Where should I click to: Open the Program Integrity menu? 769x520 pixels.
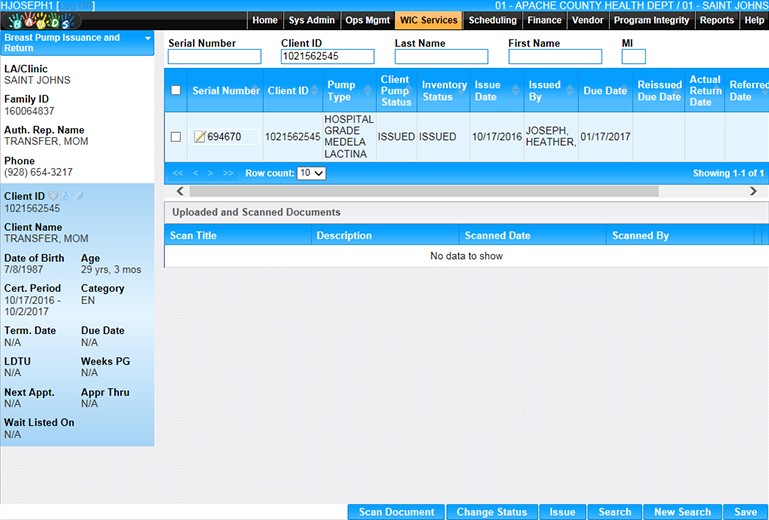point(651,20)
